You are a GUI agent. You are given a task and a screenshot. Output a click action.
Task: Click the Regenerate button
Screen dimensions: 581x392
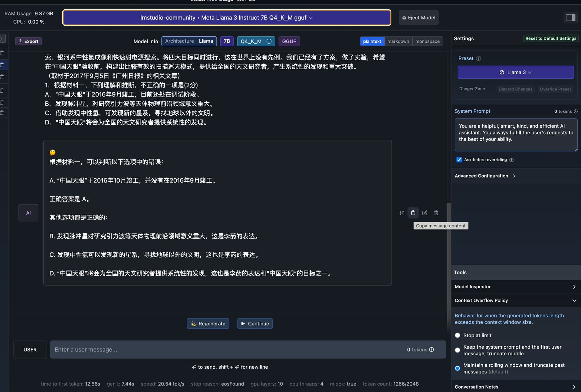[x=208, y=324]
